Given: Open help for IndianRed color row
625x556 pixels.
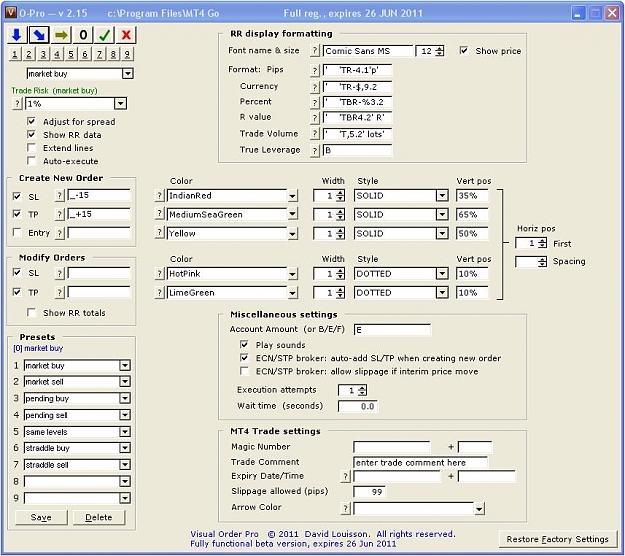Looking at the screenshot, I should 159,196.
